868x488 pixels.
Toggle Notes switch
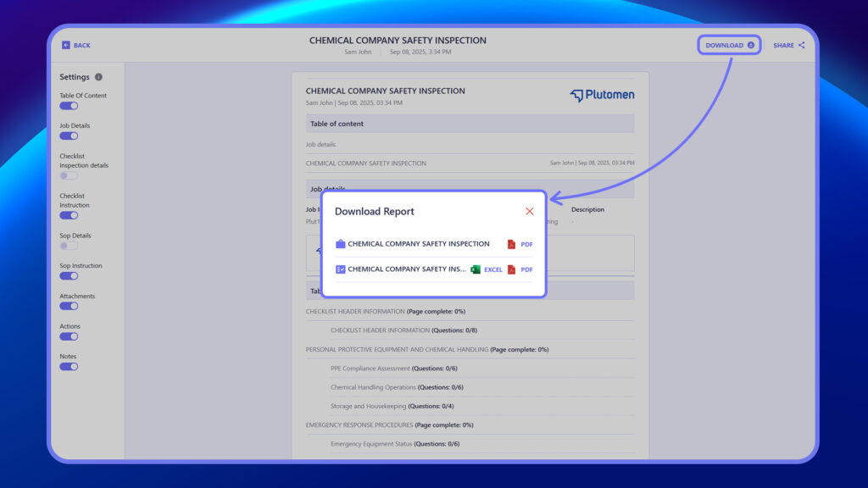pyautogui.click(x=69, y=366)
